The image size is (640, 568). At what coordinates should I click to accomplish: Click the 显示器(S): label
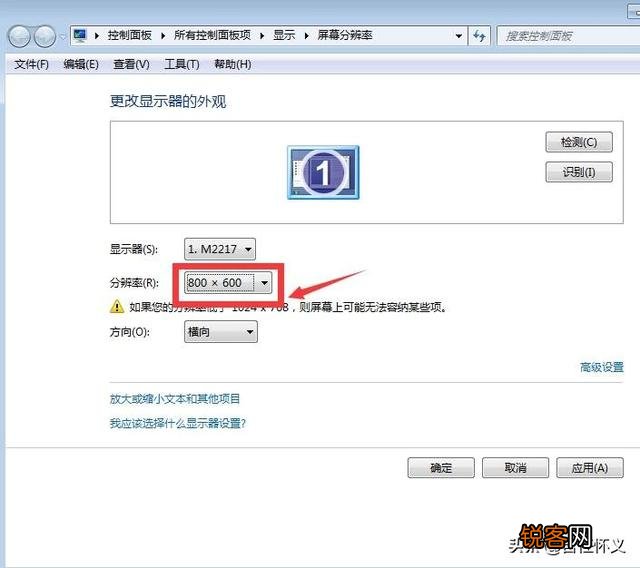(133, 249)
